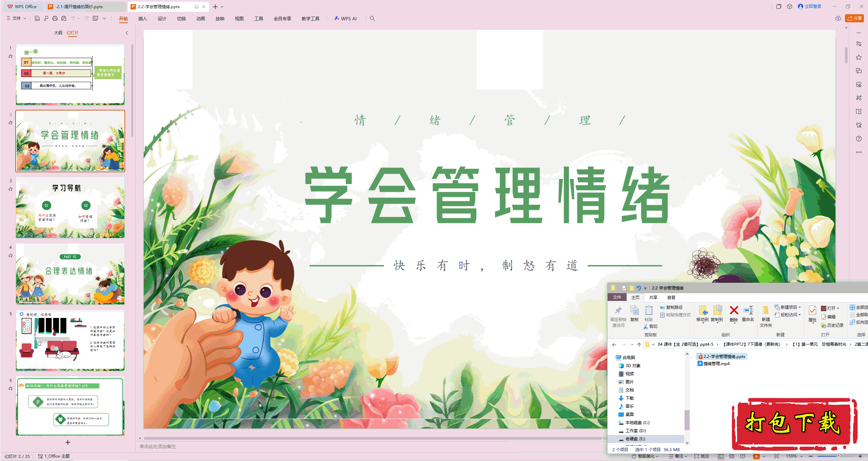Screen dimensions: 868x461
Task: Click 复制 copy icon in Explorer ribbon
Action: [x=634, y=314]
